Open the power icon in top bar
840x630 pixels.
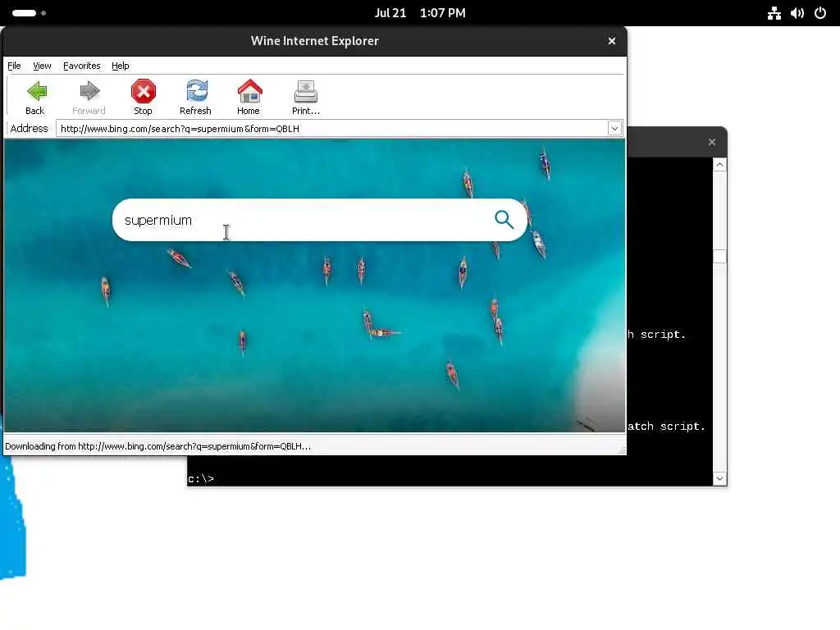coord(820,13)
